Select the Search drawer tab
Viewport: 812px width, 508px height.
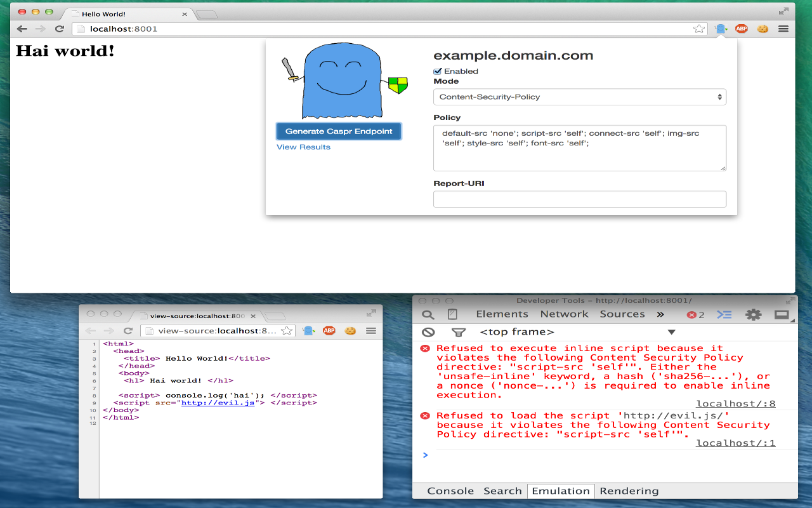(x=502, y=491)
